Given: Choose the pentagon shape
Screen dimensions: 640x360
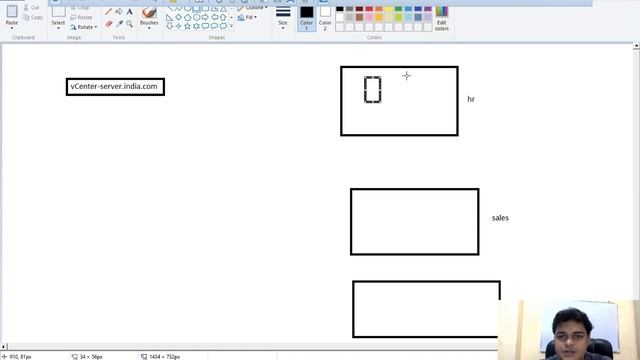Looking at the screenshot, I should pyautogui.click(x=187, y=18).
